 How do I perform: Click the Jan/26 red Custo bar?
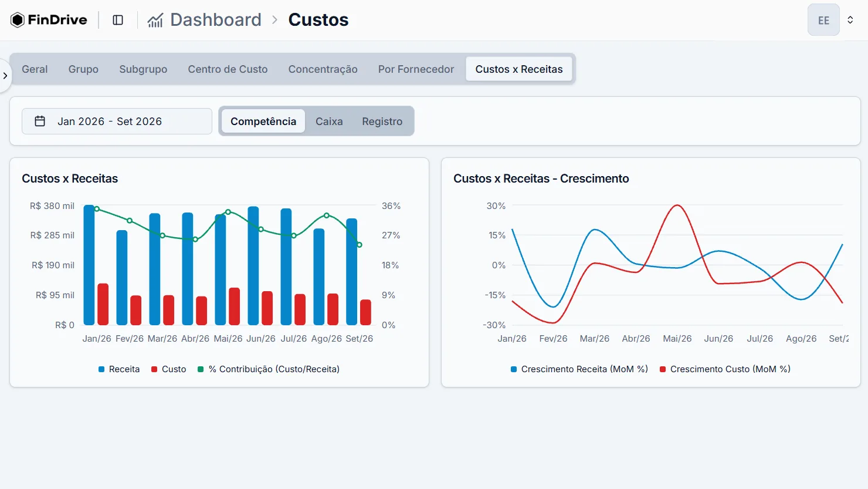click(x=103, y=304)
